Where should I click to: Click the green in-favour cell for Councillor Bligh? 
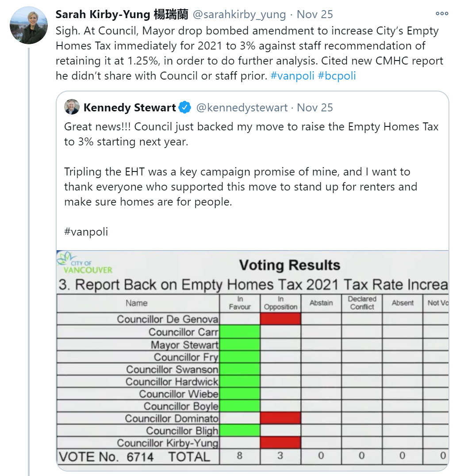tap(240, 430)
